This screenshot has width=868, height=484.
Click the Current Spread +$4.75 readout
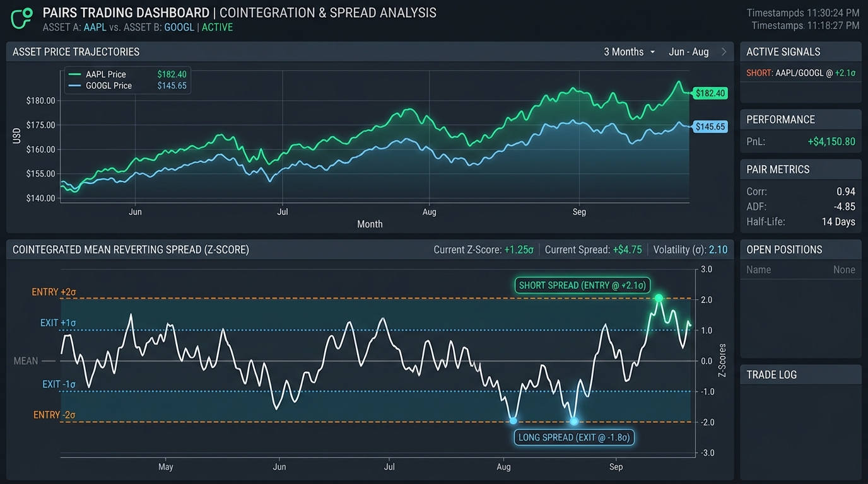coord(593,250)
